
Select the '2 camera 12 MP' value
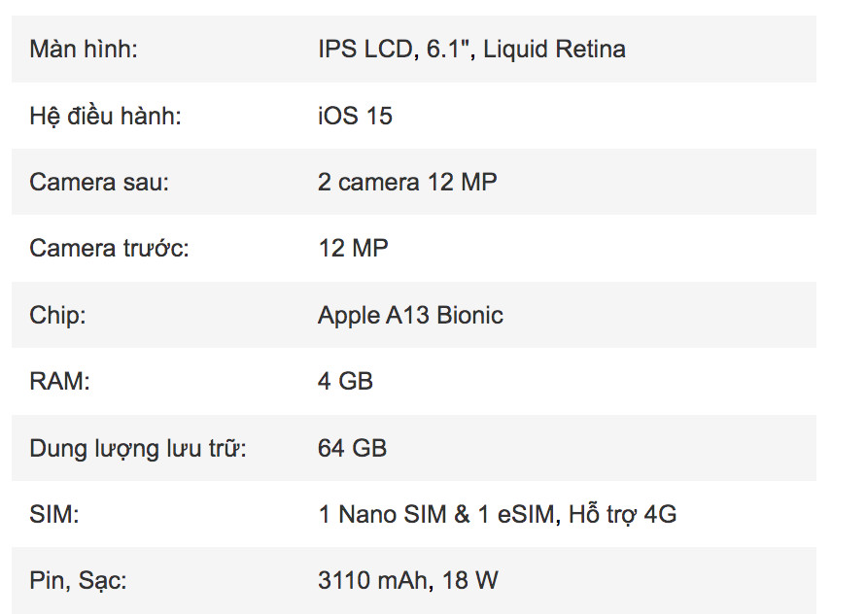[407, 182]
